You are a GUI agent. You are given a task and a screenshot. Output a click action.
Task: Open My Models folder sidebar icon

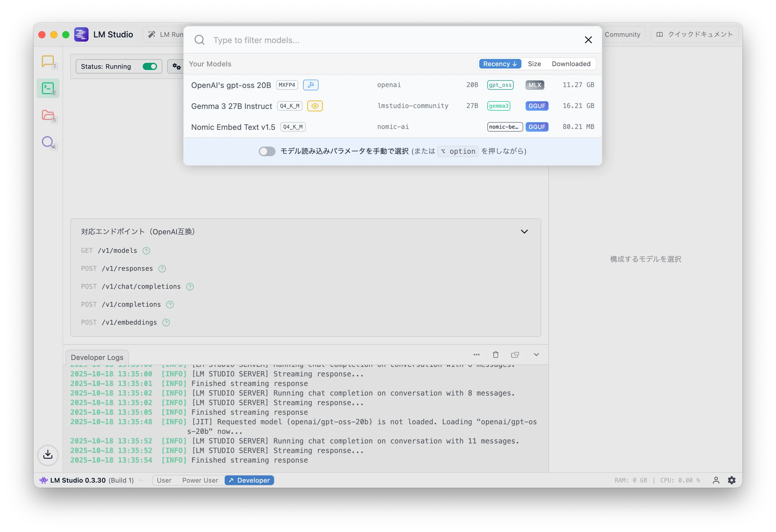point(48,115)
